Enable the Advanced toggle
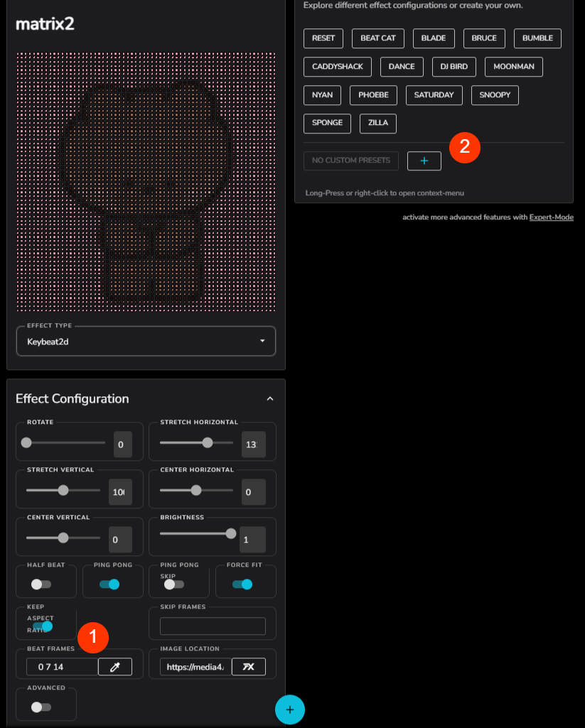Screen dimensions: 585x728 click(x=41, y=707)
